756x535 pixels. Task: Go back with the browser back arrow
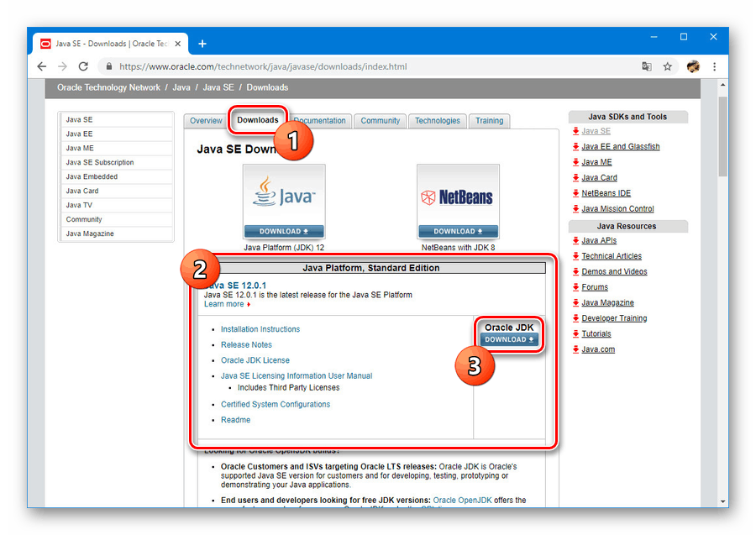pyautogui.click(x=42, y=66)
